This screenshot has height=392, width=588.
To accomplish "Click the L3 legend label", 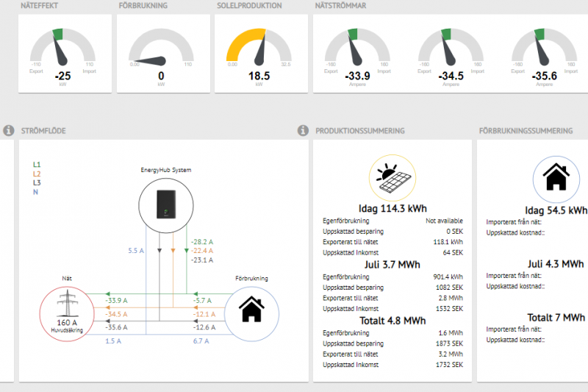I will coord(37,183).
